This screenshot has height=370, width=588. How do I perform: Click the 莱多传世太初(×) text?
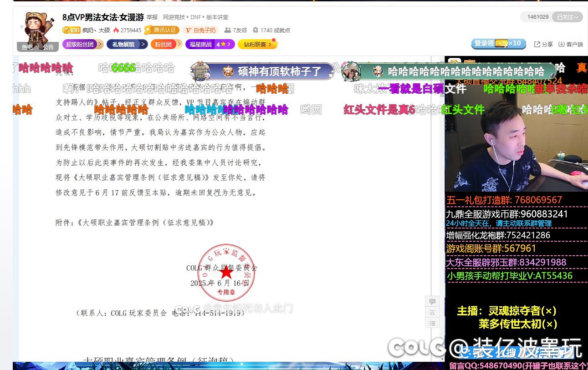[518, 324]
